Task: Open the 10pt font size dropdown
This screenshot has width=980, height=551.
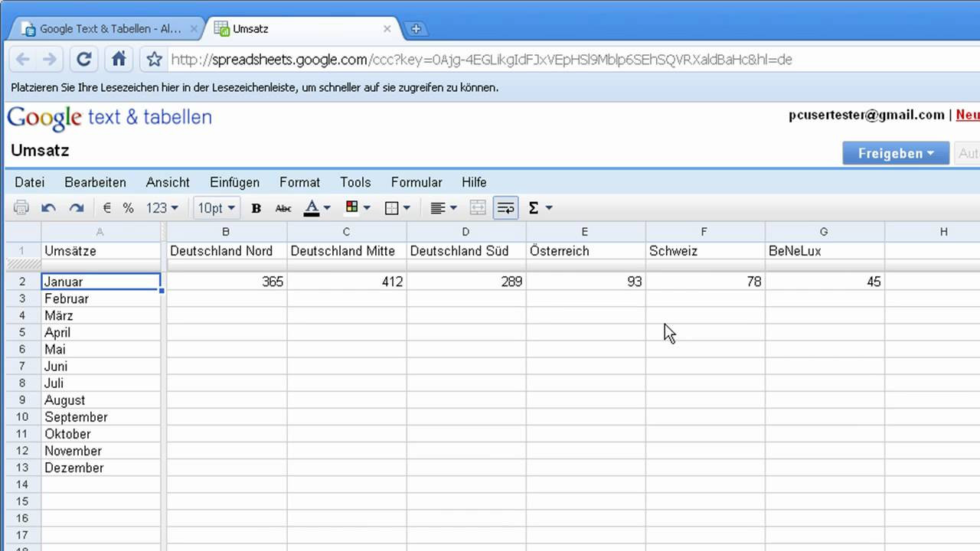Action: coord(217,207)
